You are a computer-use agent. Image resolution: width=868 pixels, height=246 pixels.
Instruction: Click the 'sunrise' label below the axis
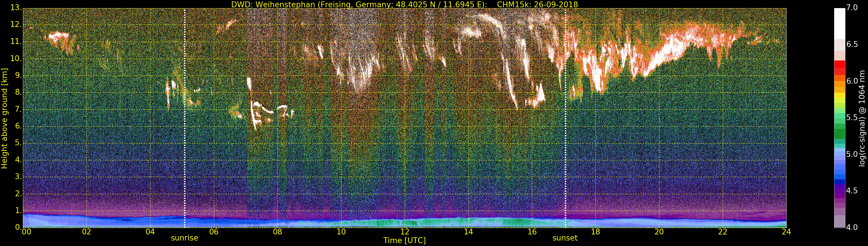coord(184,238)
